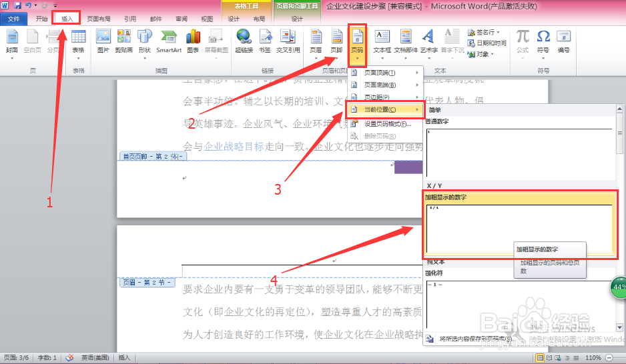This screenshot has height=364, width=626.
Task: Switch to References (引用) tab
Action: click(x=130, y=19)
